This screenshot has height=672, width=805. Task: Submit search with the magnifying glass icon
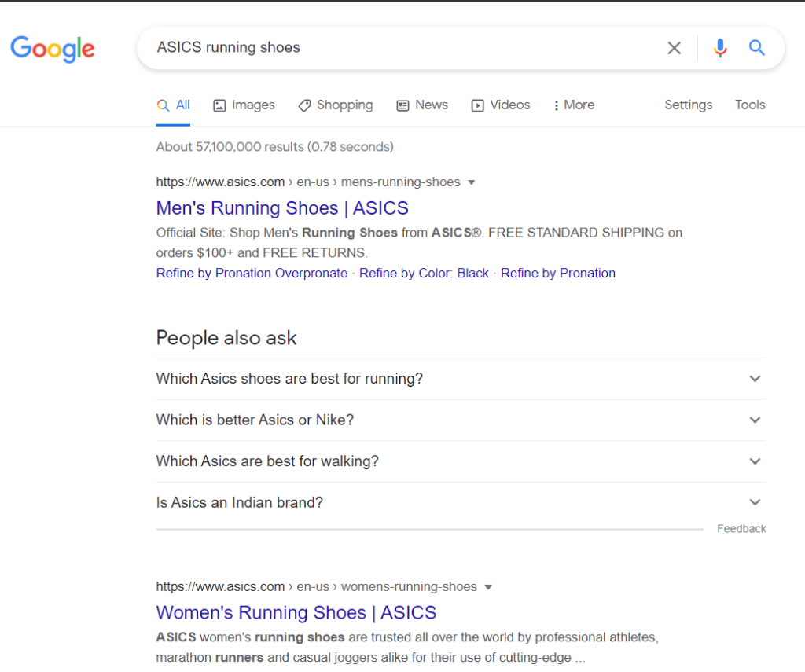(x=757, y=48)
